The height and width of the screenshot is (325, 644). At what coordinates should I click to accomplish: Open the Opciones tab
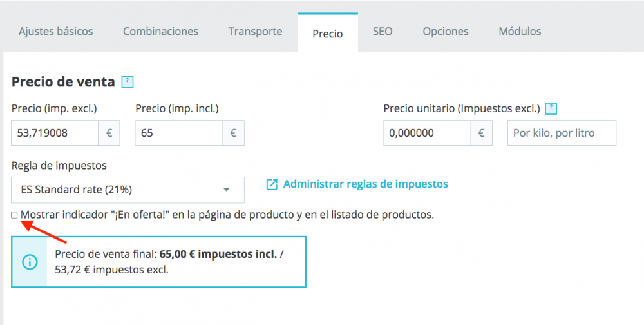point(446,31)
